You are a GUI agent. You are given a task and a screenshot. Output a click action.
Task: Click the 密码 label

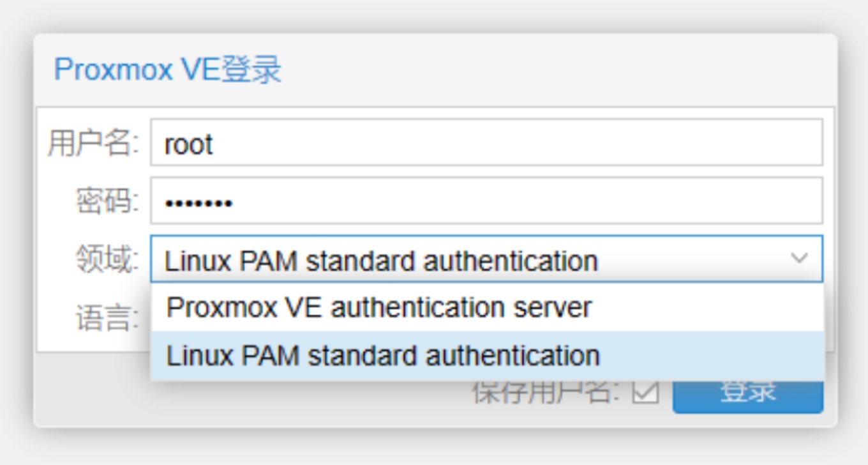(x=107, y=202)
